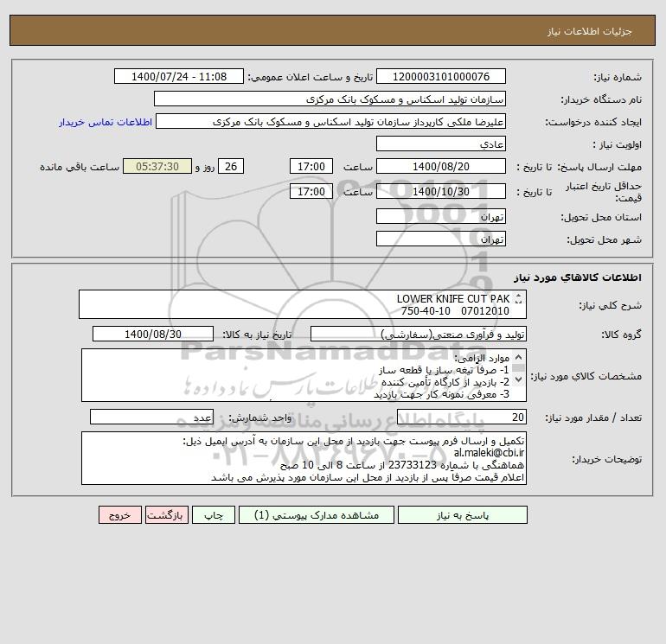666x644 pixels.
Task: Click the price validity hour field 17:00
Action: click(x=311, y=191)
